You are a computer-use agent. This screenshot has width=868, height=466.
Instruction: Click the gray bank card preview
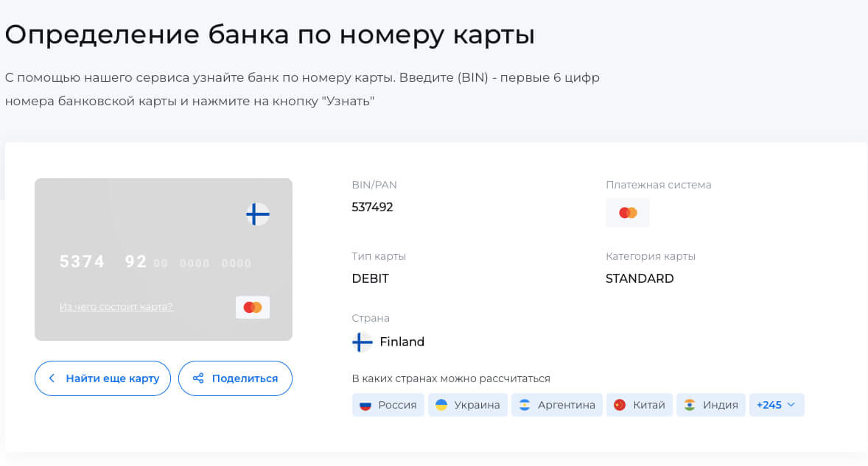click(163, 259)
